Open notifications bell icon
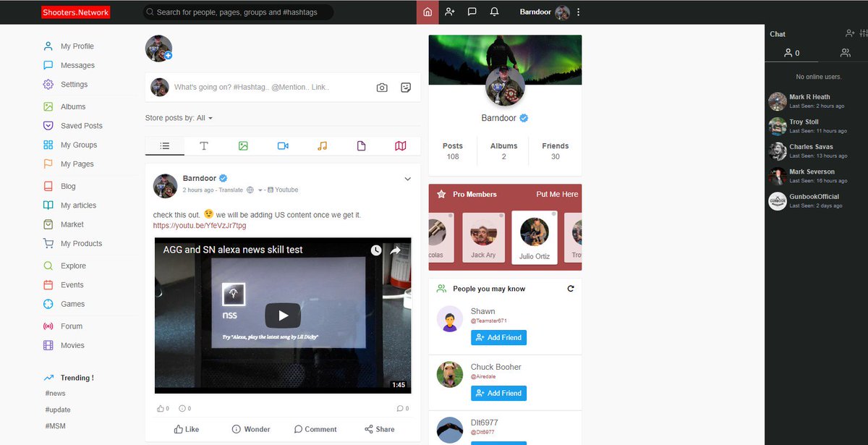Image resolution: width=868 pixels, height=445 pixels. pyautogui.click(x=495, y=12)
